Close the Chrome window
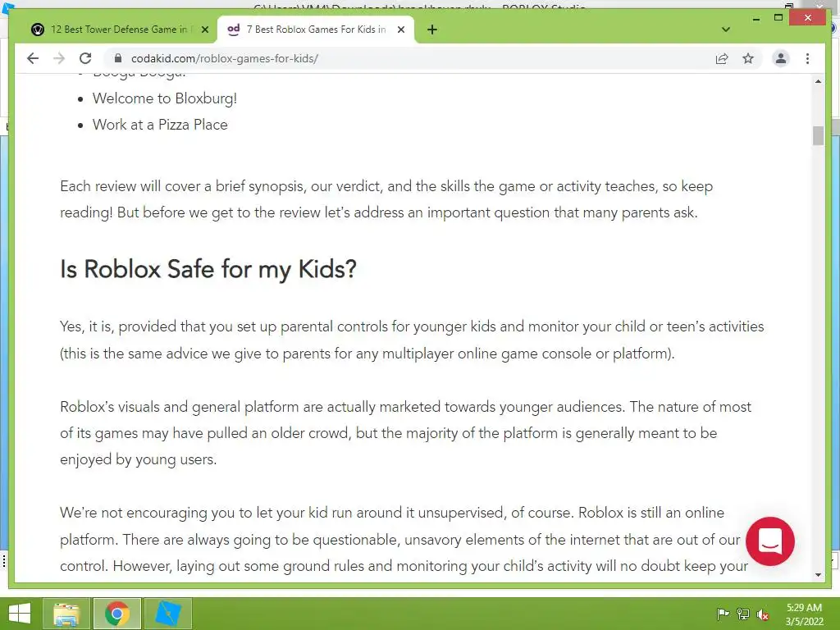840x630 pixels. pos(808,18)
